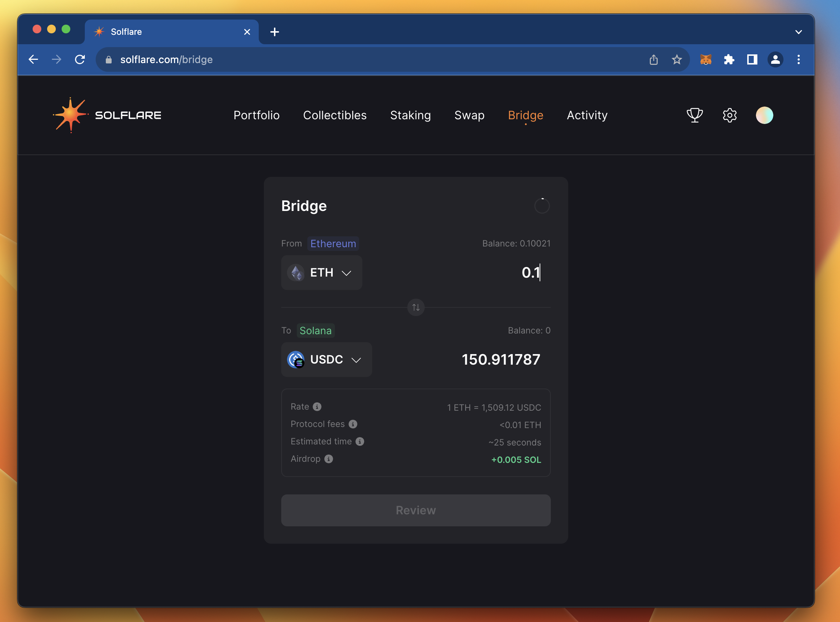Go back with the browser back arrow
The width and height of the screenshot is (840, 622).
[x=33, y=59]
